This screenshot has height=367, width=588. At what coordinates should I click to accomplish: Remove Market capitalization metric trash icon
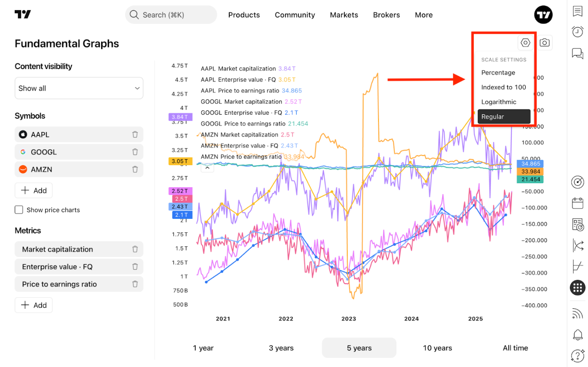pyautogui.click(x=135, y=249)
